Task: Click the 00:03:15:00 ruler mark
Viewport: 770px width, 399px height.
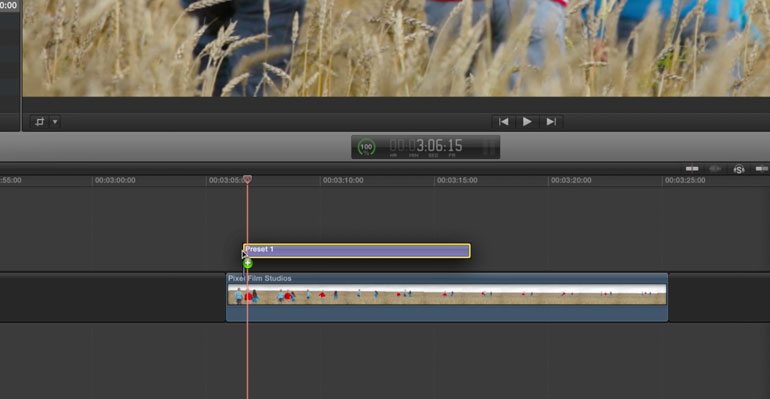Action: click(x=457, y=181)
